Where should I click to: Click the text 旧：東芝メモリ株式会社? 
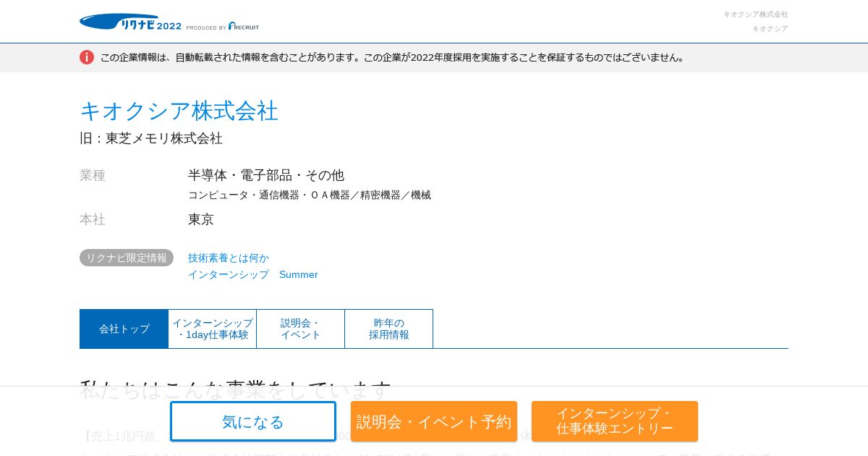pos(151,138)
